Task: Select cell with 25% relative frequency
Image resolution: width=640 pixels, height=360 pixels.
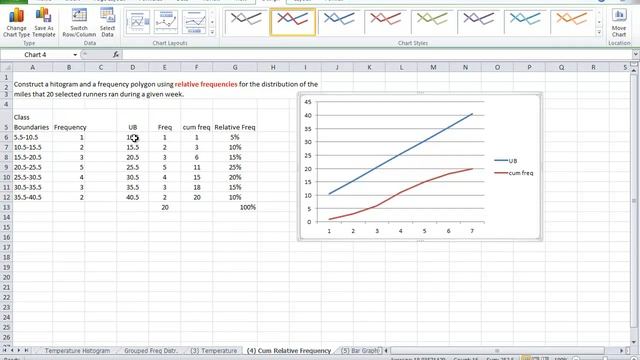Action: pyautogui.click(x=235, y=167)
